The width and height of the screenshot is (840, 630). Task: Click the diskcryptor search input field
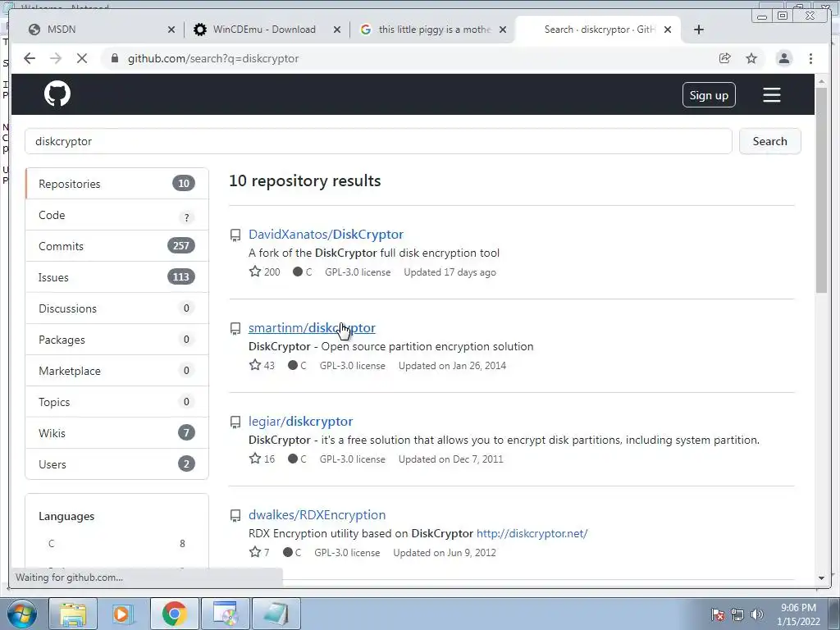(378, 141)
